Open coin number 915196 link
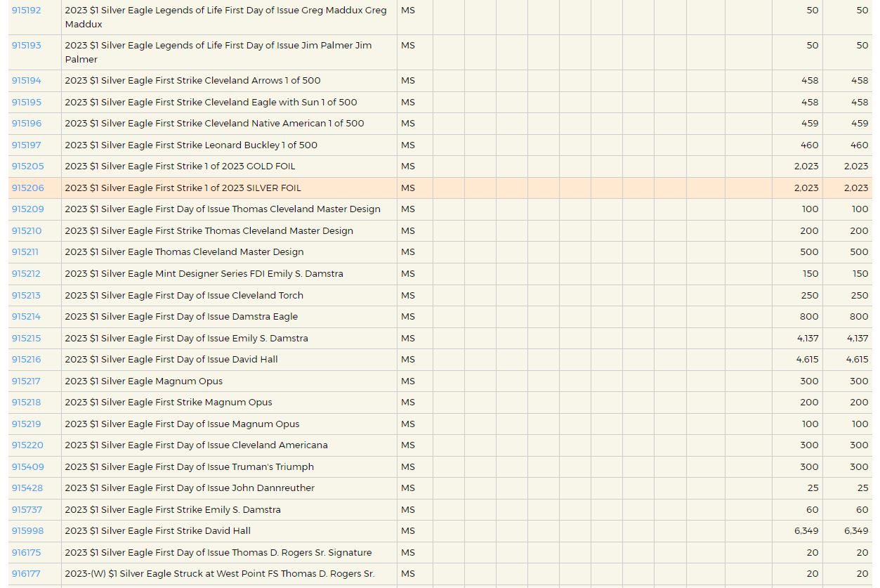 (26, 124)
